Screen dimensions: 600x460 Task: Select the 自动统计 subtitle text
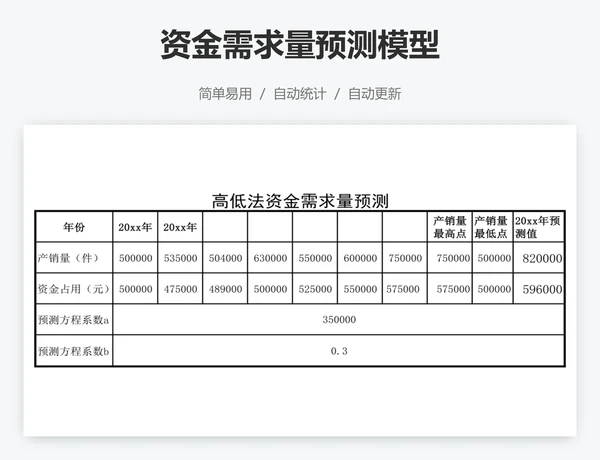click(x=300, y=94)
